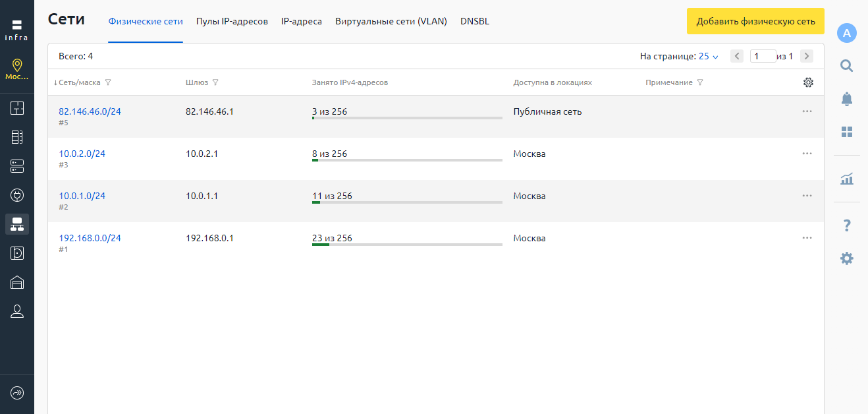Open the networks icon in left sidebar
This screenshot has width=868, height=414.
pyautogui.click(x=17, y=224)
